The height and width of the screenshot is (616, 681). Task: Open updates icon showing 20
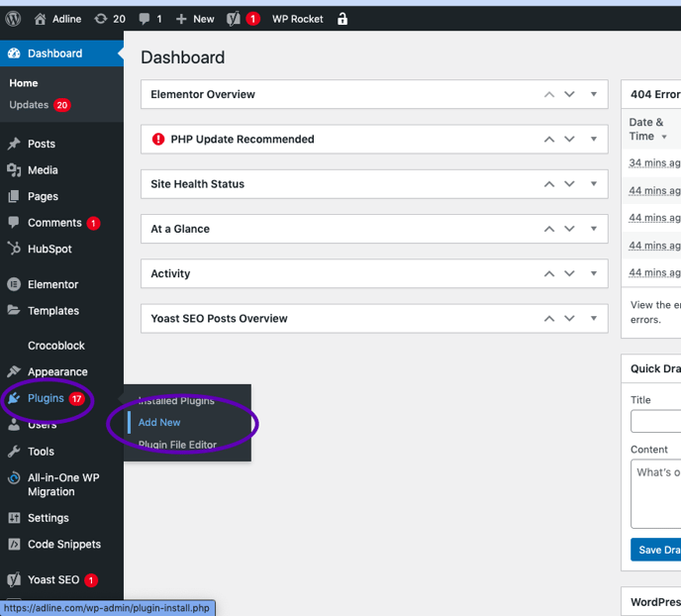point(101,19)
